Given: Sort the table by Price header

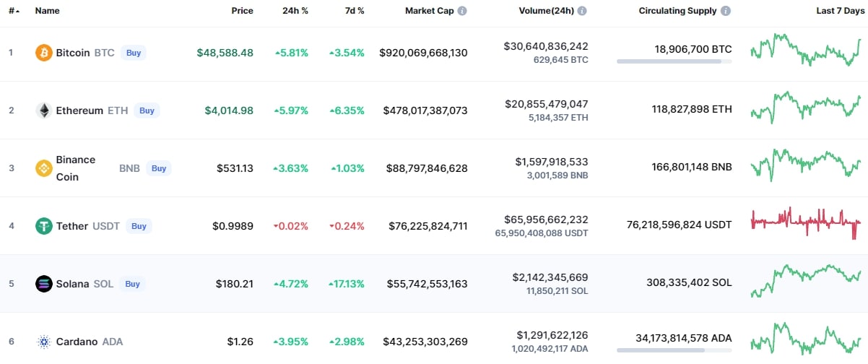Looking at the screenshot, I should [x=242, y=11].
